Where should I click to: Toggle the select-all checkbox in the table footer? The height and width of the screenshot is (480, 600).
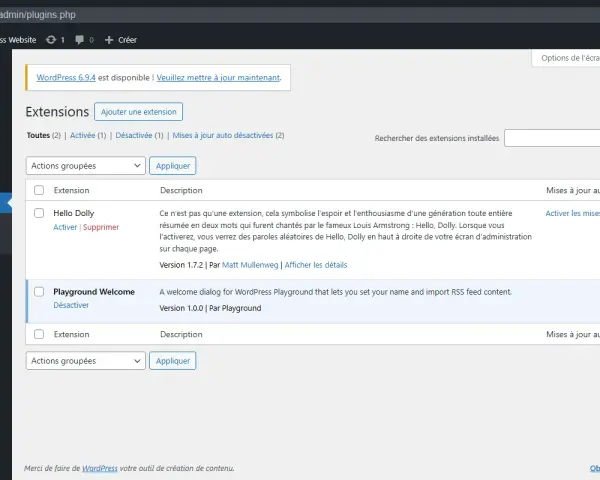click(39, 334)
